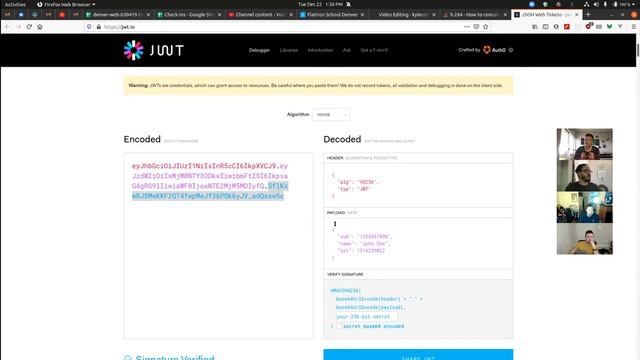Click the Auth0 shield logo
This screenshot has width=640, height=360.
pos(487,50)
